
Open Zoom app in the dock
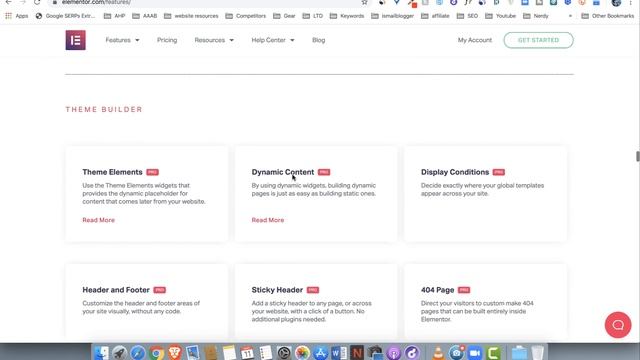[475, 352]
